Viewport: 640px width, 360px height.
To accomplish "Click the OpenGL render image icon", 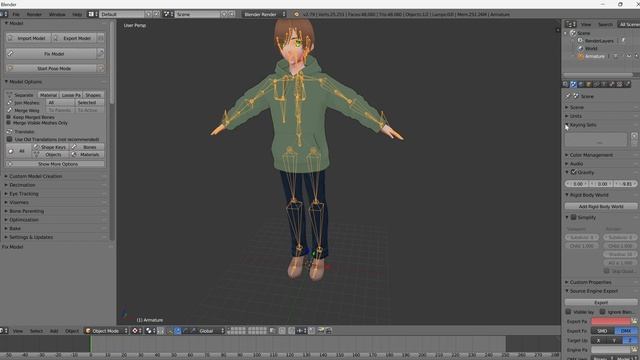I will click(x=321, y=331).
